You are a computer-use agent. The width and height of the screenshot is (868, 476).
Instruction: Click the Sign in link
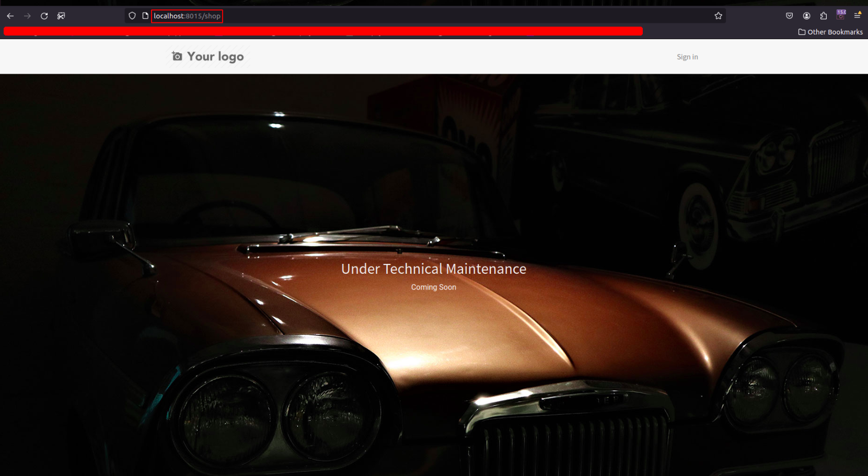click(687, 57)
